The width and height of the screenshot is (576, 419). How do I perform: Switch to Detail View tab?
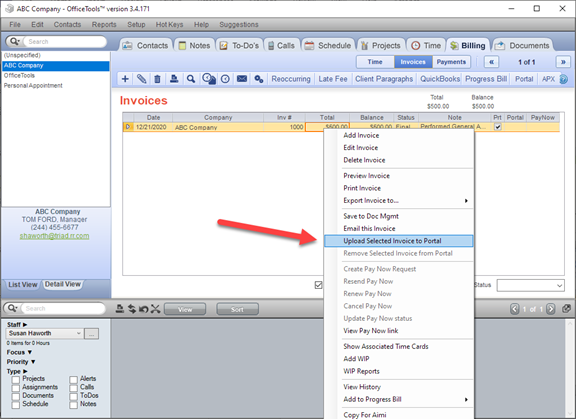[62, 284]
